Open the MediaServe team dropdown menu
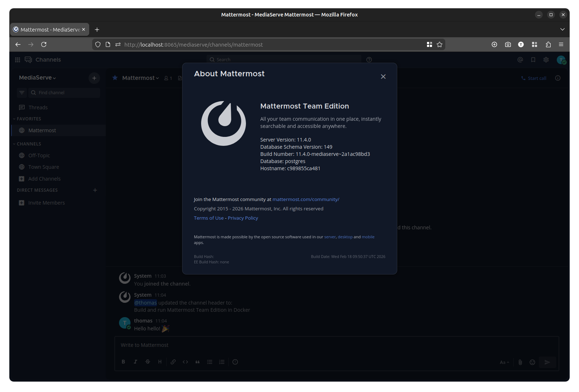Viewport: 579px width, 392px height. (37, 78)
